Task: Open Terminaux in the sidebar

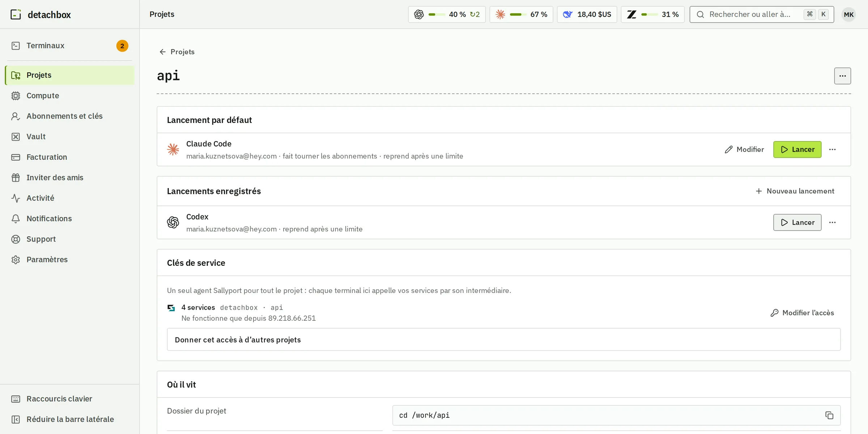Action: click(x=69, y=46)
